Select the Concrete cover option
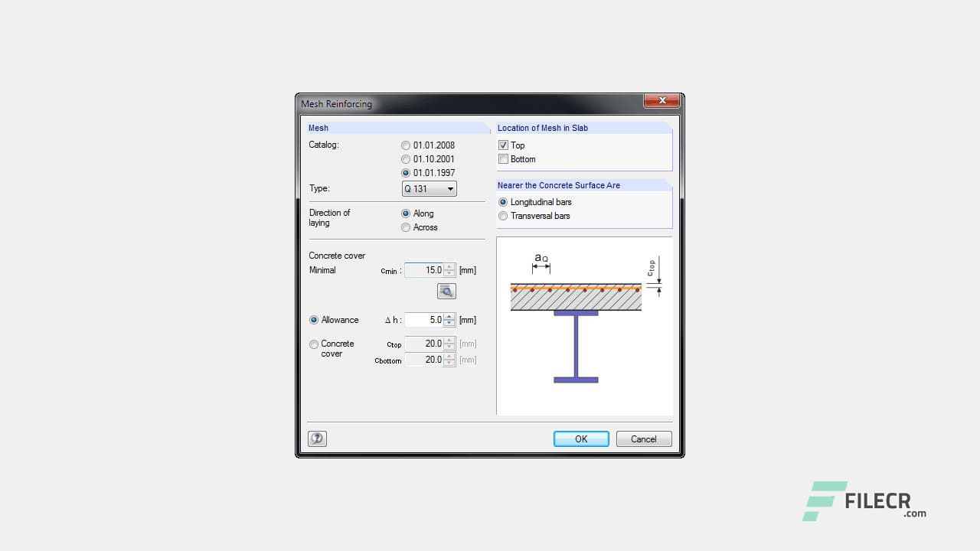Screen dimensions: 980x551 tap(313, 344)
